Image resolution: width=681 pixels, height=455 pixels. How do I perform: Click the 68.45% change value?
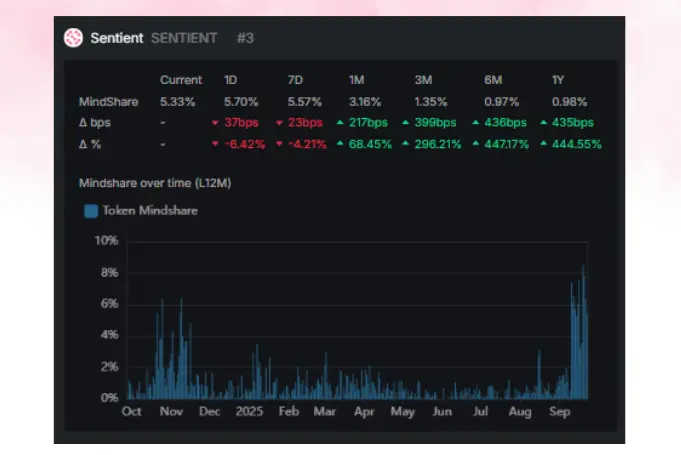tap(370, 144)
